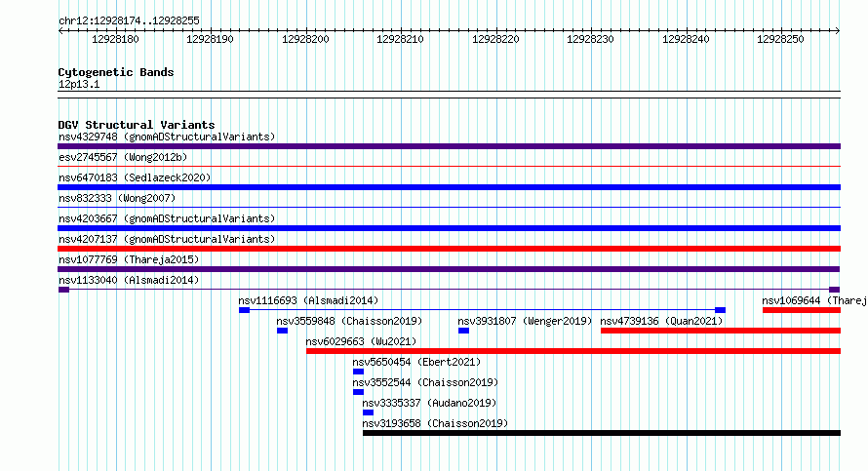Open the DGV Structural Variants track title
The height and width of the screenshot is (471, 868).
coord(137,125)
